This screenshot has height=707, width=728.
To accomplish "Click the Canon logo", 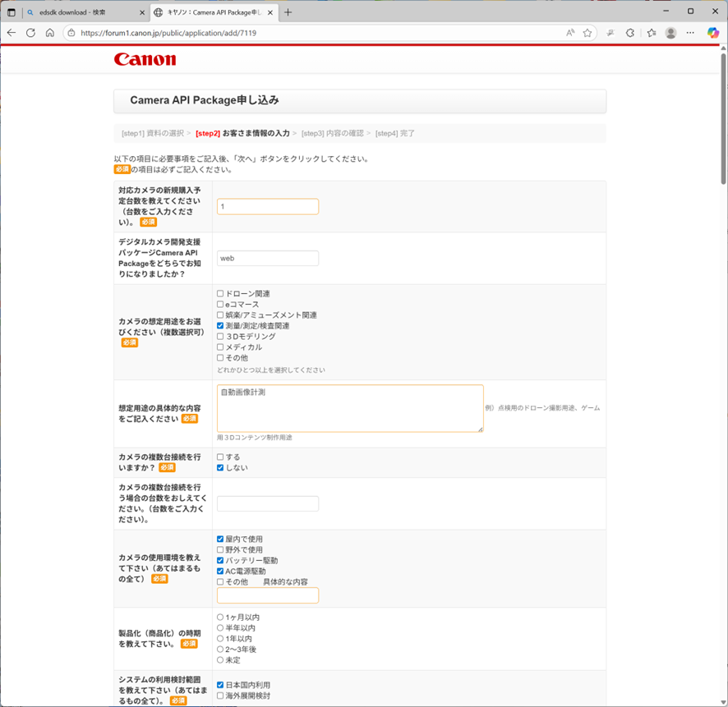I will tap(145, 59).
